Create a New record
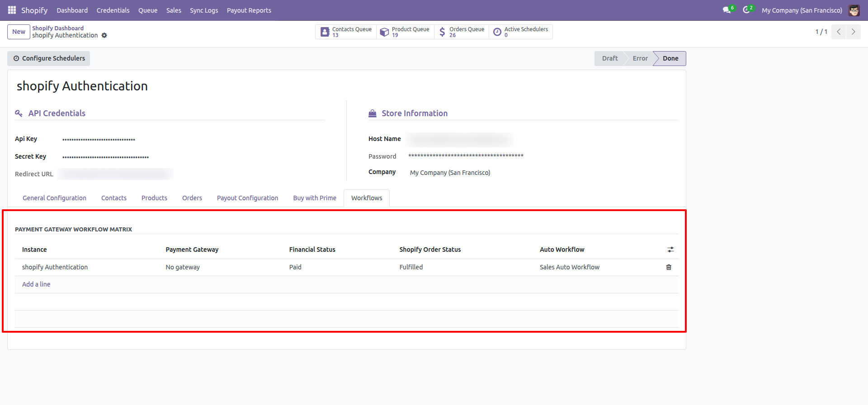The width and height of the screenshot is (868, 405). [19, 32]
